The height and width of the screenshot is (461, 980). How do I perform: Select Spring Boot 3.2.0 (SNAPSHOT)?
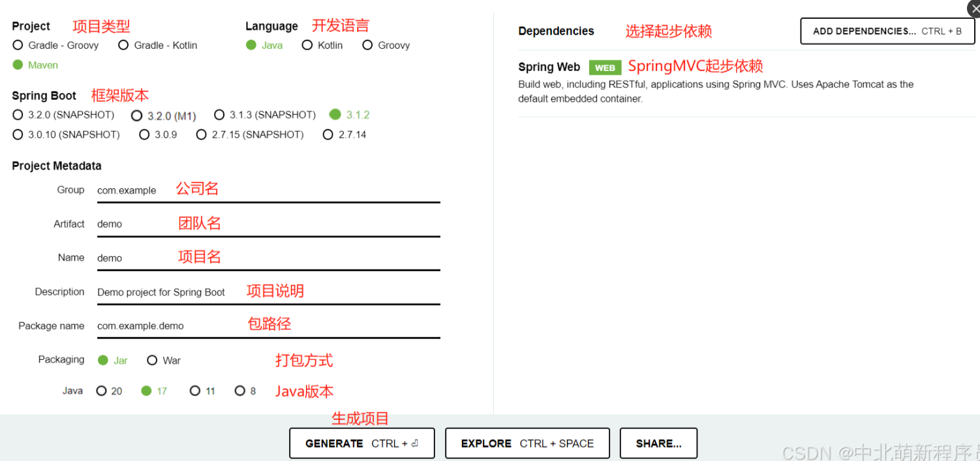point(63,115)
